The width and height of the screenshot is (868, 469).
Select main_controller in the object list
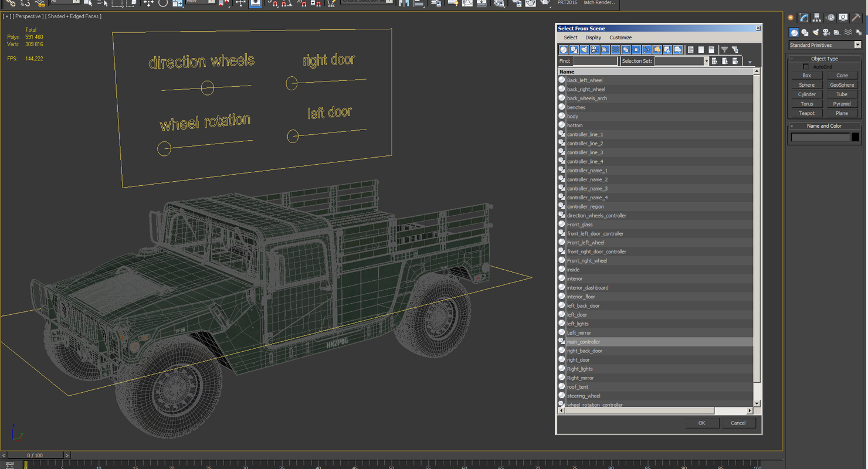click(655, 342)
